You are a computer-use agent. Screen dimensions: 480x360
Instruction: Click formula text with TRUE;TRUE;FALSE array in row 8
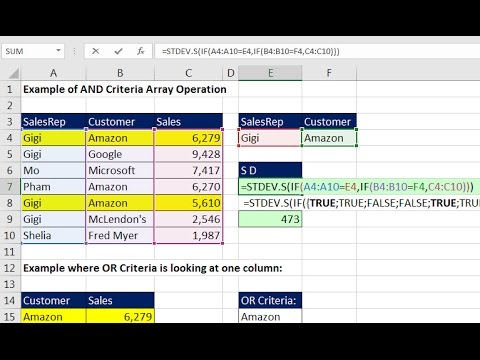point(362,203)
